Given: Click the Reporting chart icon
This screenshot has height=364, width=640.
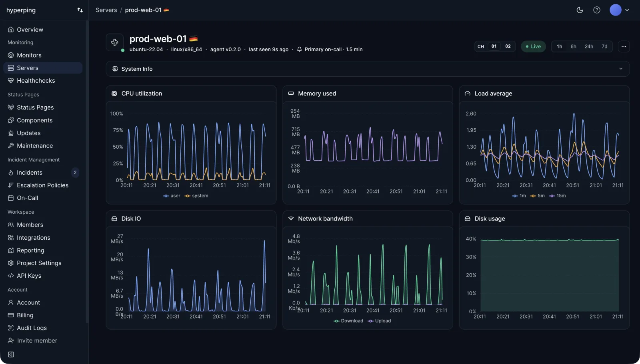Looking at the screenshot, I should pyautogui.click(x=11, y=251).
